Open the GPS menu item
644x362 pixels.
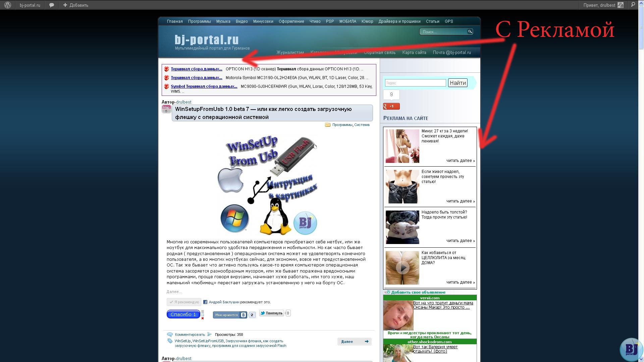pyautogui.click(x=449, y=21)
